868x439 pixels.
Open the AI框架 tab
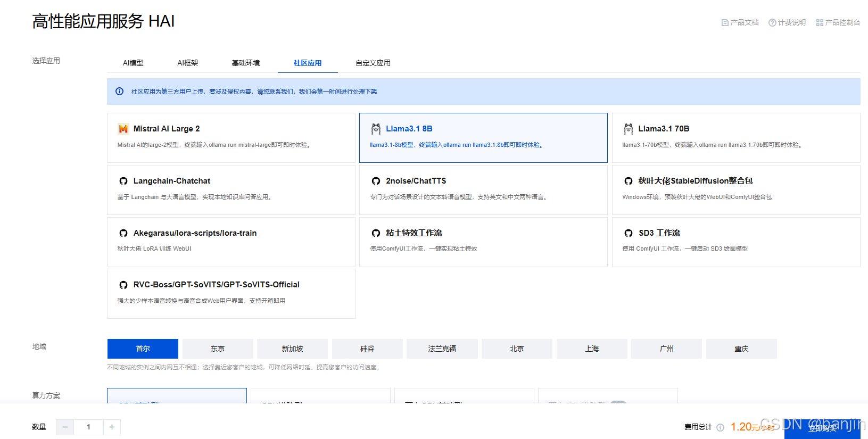(188, 63)
